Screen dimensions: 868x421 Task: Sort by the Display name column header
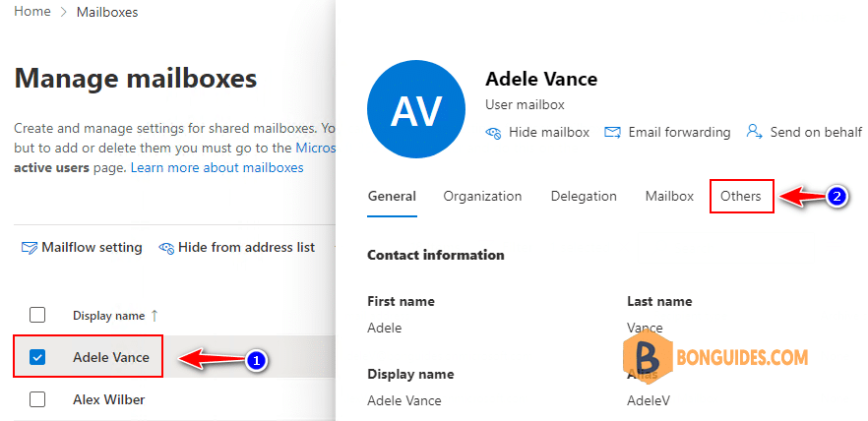point(109,316)
